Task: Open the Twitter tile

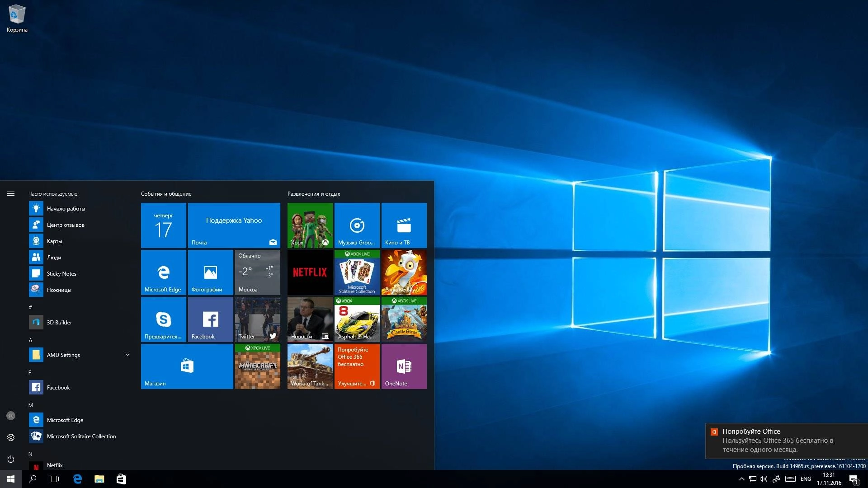Action: click(x=258, y=319)
